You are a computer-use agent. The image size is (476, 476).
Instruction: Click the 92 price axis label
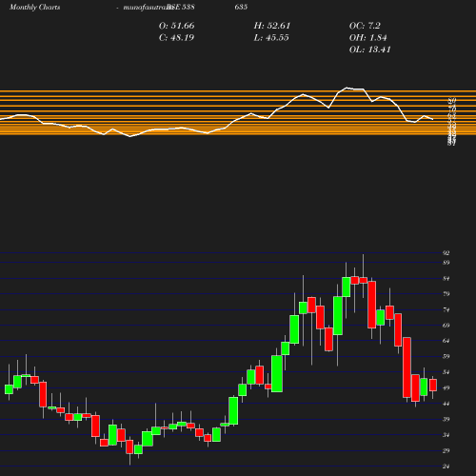446,253
